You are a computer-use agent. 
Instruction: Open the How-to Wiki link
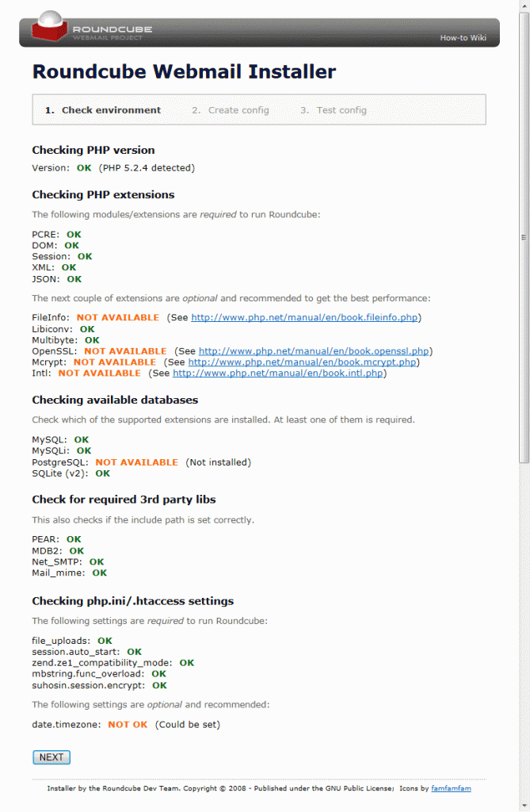point(463,38)
